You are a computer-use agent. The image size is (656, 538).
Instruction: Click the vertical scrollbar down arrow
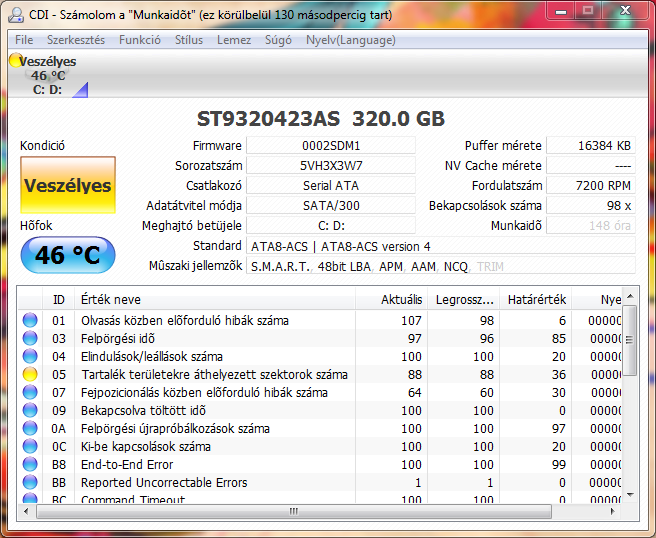630,495
